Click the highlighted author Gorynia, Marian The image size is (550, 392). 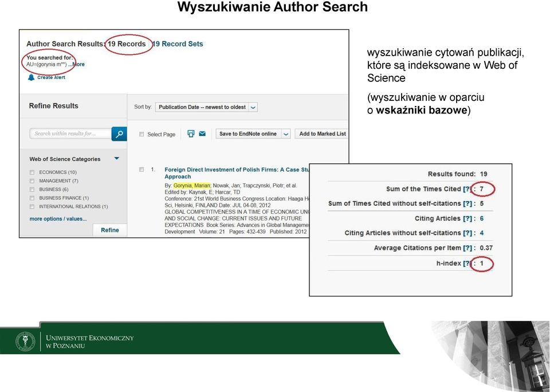(x=192, y=185)
